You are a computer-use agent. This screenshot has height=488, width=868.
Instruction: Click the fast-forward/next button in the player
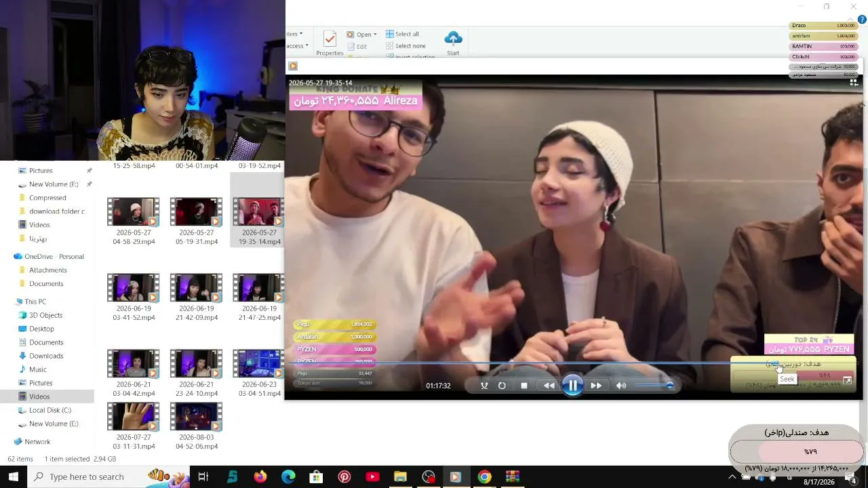(596, 386)
